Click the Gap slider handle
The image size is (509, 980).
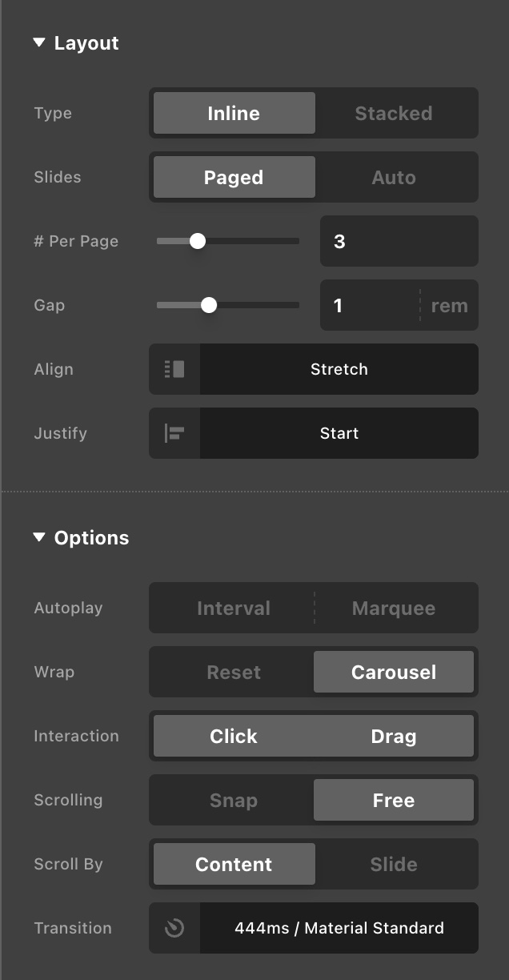(209, 305)
